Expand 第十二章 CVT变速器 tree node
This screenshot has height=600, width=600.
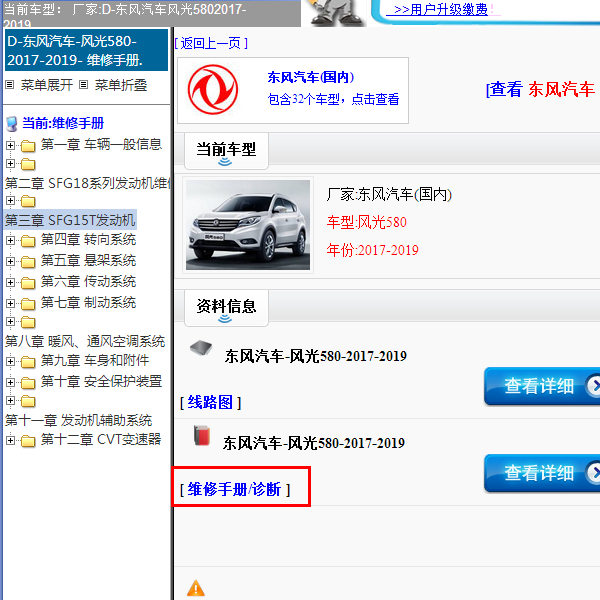pyautogui.click(x=10, y=440)
